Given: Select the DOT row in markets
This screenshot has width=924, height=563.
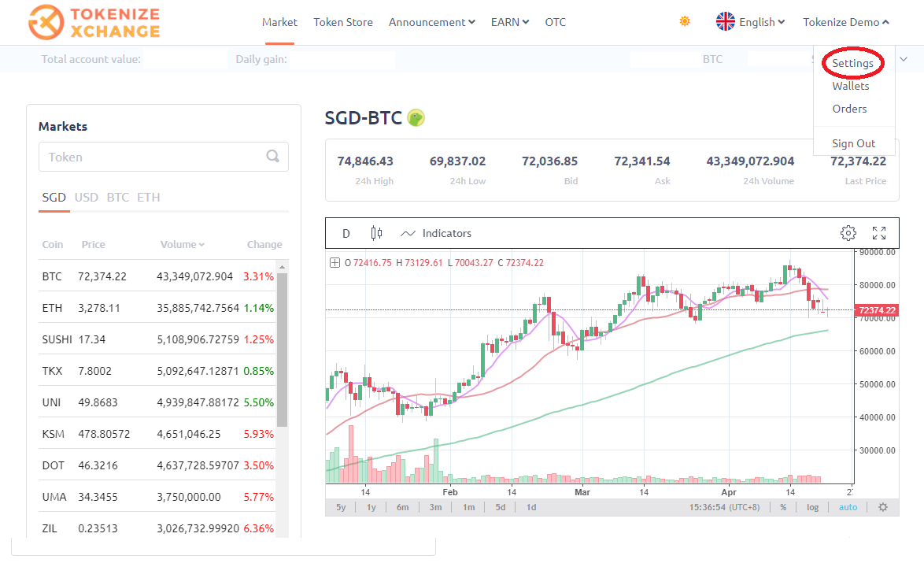Looking at the screenshot, I should (x=157, y=465).
